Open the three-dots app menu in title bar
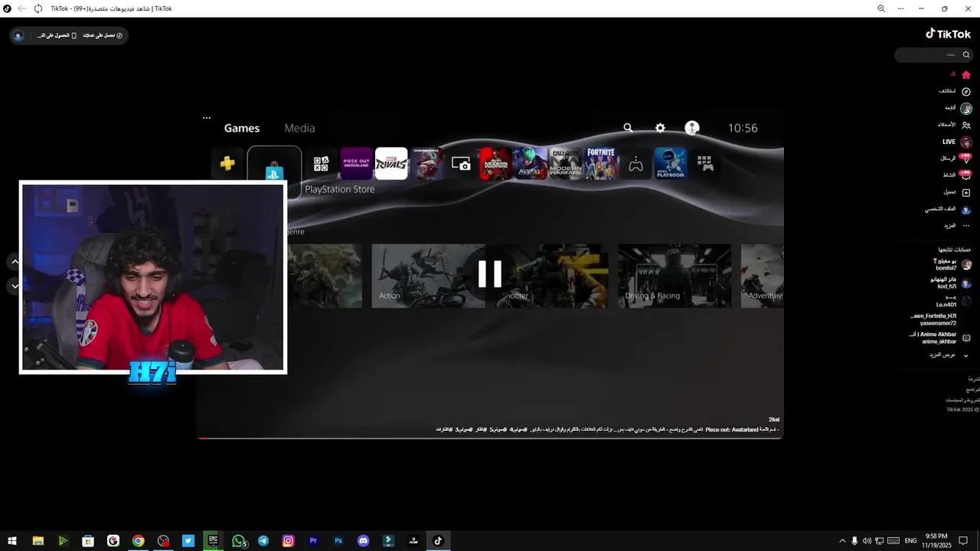The image size is (980, 551). [900, 8]
